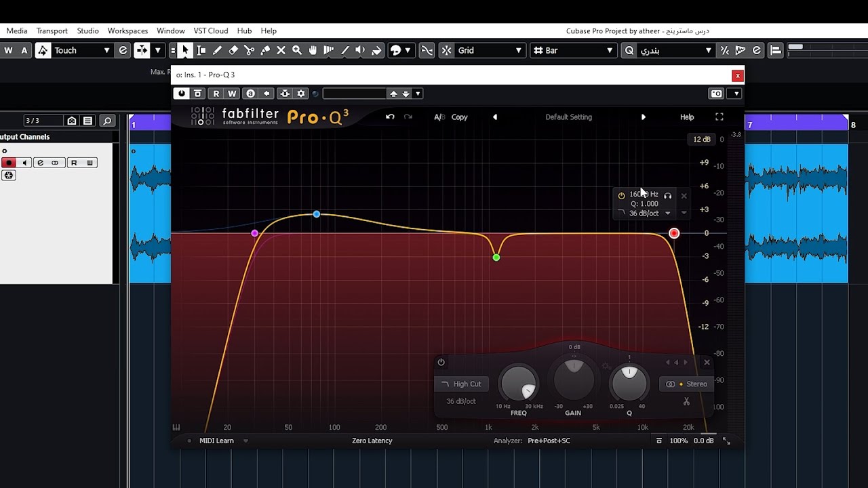Open the quantize preset dropdown
This screenshot has height=488, width=868.
click(675, 50)
